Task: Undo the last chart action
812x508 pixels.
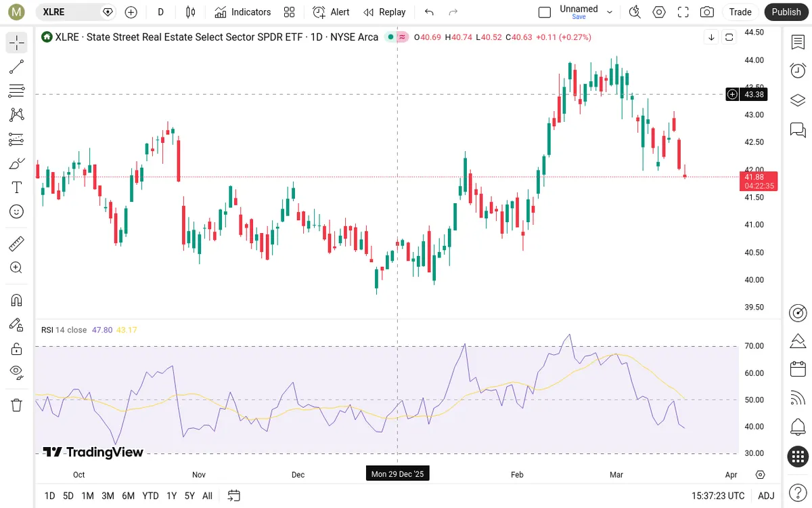Action: [x=429, y=12]
